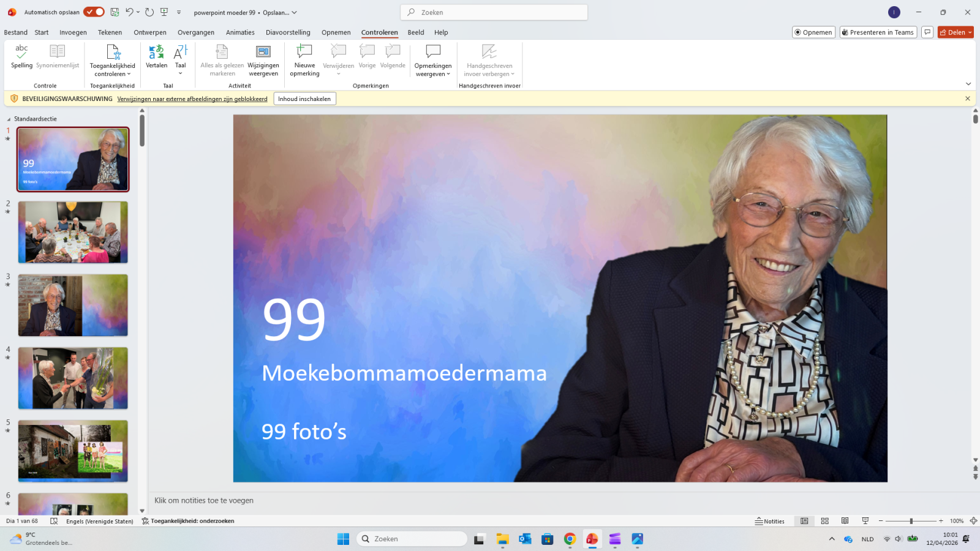Image resolution: width=980 pixels, height=551 pixels.
Task: Open reading view from status bar
Action: (x=845, y=521)
